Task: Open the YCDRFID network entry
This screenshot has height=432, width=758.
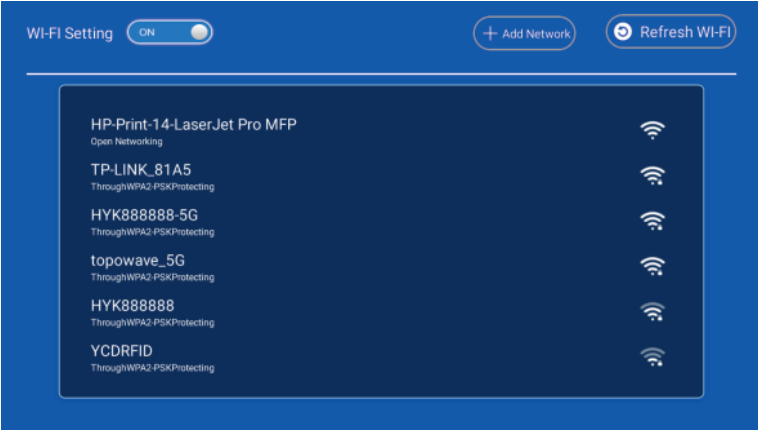Action: (121, 350)
